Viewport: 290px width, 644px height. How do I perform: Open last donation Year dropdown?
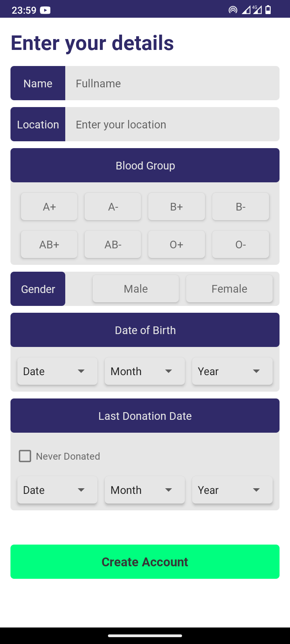click(x=232, y=490)
